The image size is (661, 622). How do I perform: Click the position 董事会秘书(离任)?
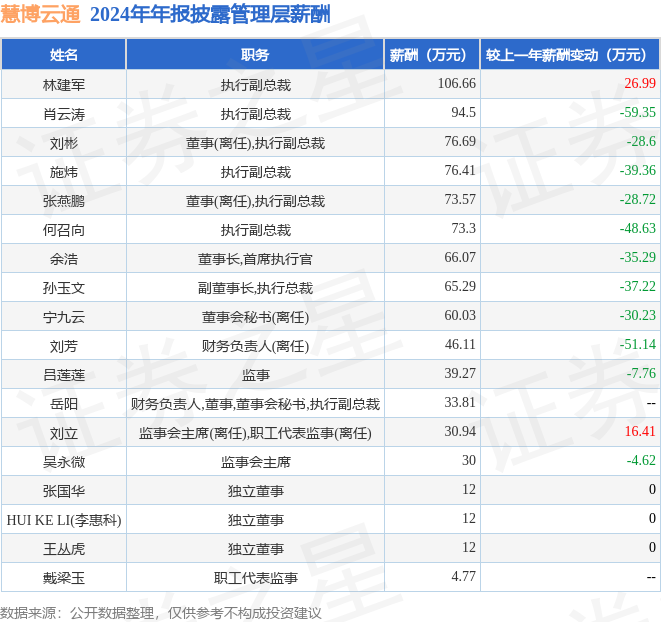click(255, 318)
